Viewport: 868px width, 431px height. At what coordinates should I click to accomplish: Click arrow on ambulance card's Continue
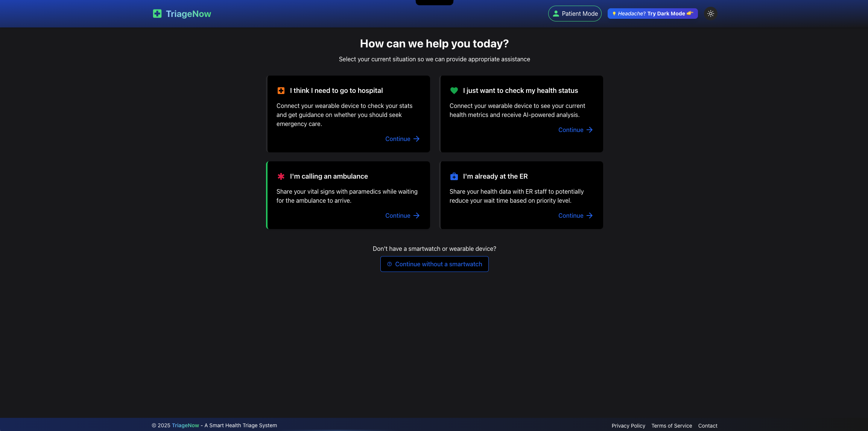click(x=417, y=215)
